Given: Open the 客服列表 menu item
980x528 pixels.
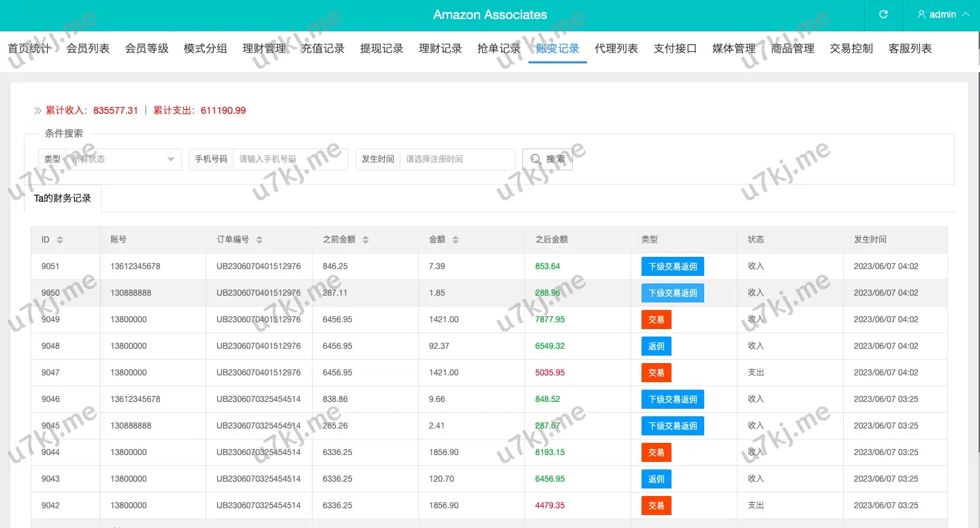Looking at the screenshot, I should click(910, 48).
